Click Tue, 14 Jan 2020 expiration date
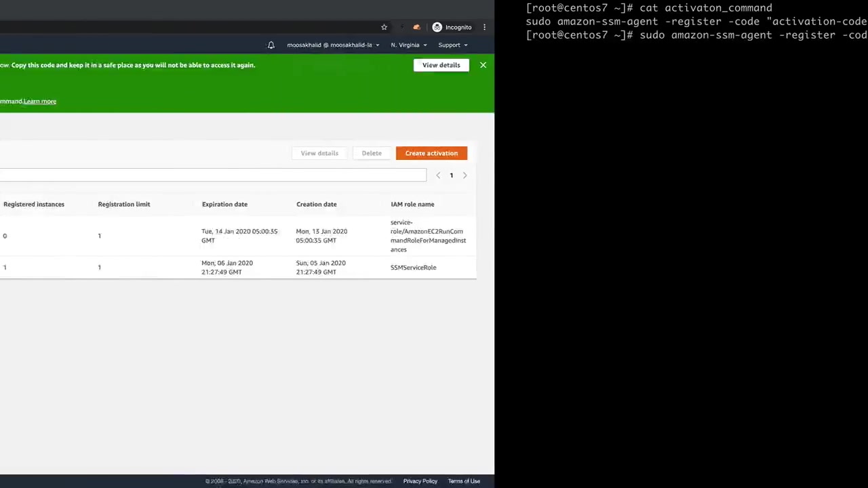Screen dimensions: 868x488 click(x=239, y=236)
